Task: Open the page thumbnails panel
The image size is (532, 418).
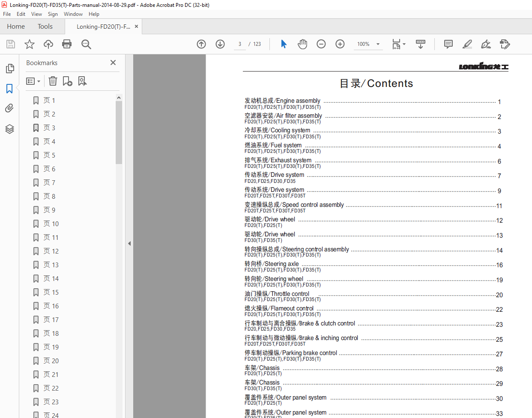Action: pyautogui.click(x=9, y=69)
